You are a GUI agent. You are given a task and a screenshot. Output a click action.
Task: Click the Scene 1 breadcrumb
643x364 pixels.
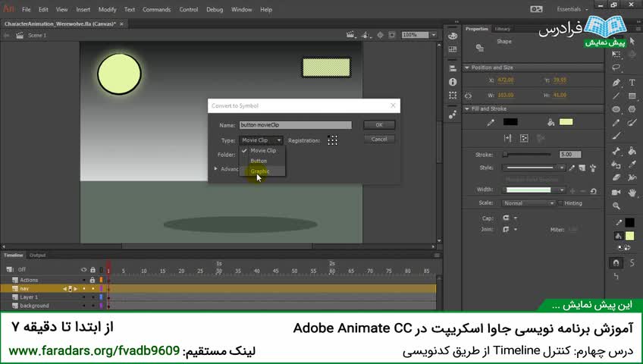[37, 35]
